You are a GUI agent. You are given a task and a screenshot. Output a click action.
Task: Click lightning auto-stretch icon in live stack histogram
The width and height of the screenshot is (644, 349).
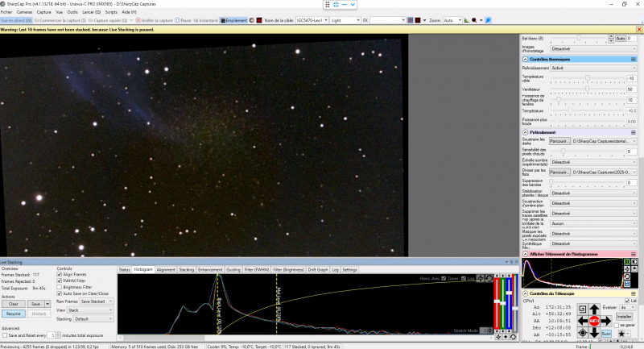(480, 278)
